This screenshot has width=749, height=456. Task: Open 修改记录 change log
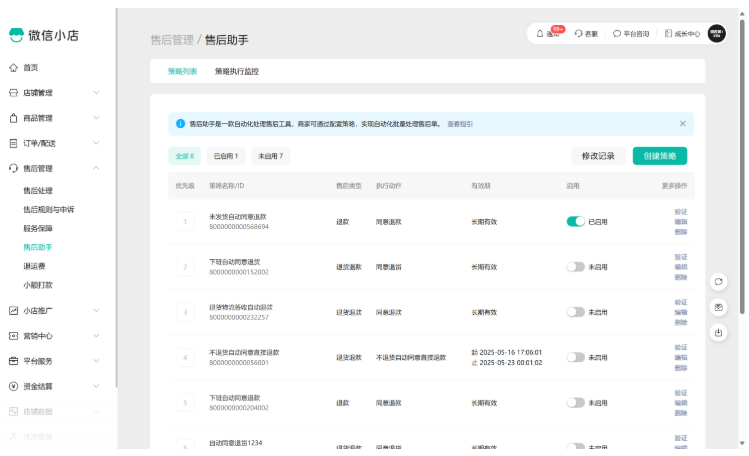point(598,156)
